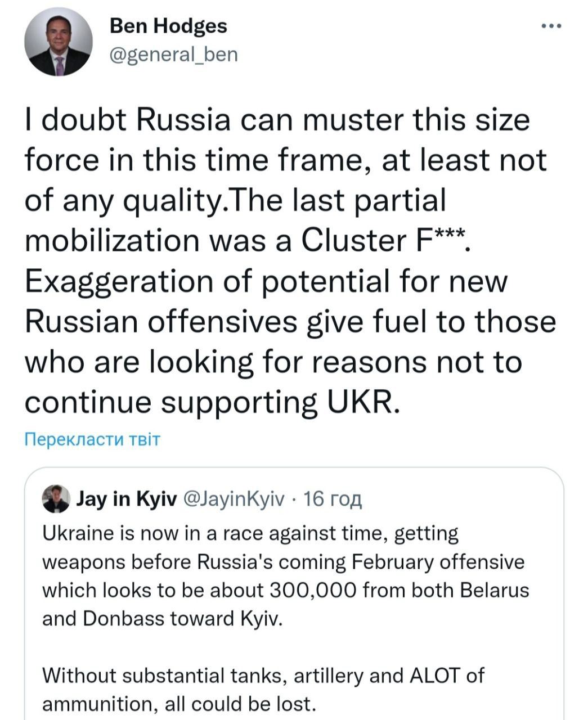
Task: Click the Jay in Kyiv author name
Action: (127, 498)
